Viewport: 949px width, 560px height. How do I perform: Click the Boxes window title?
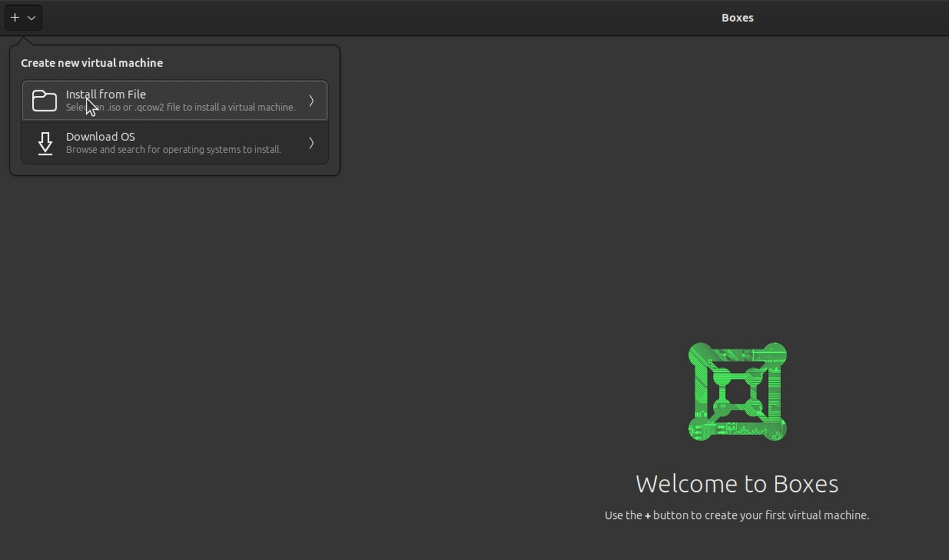(x=737, y=18)
